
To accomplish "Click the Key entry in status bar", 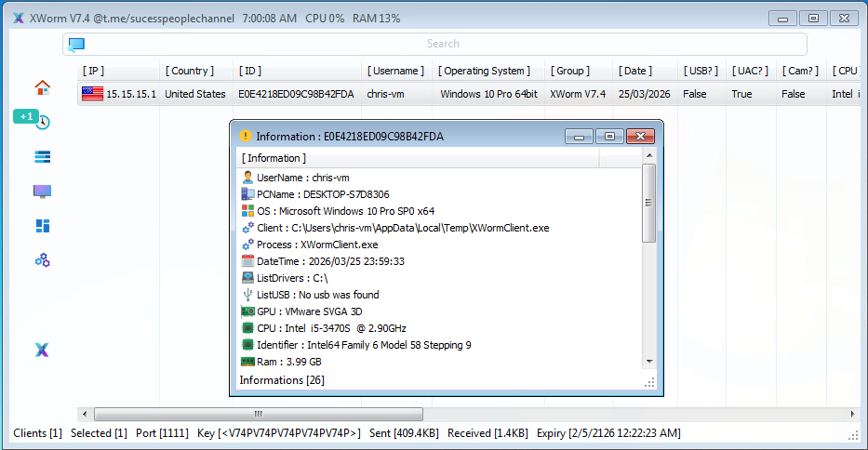I will [279, 433].
